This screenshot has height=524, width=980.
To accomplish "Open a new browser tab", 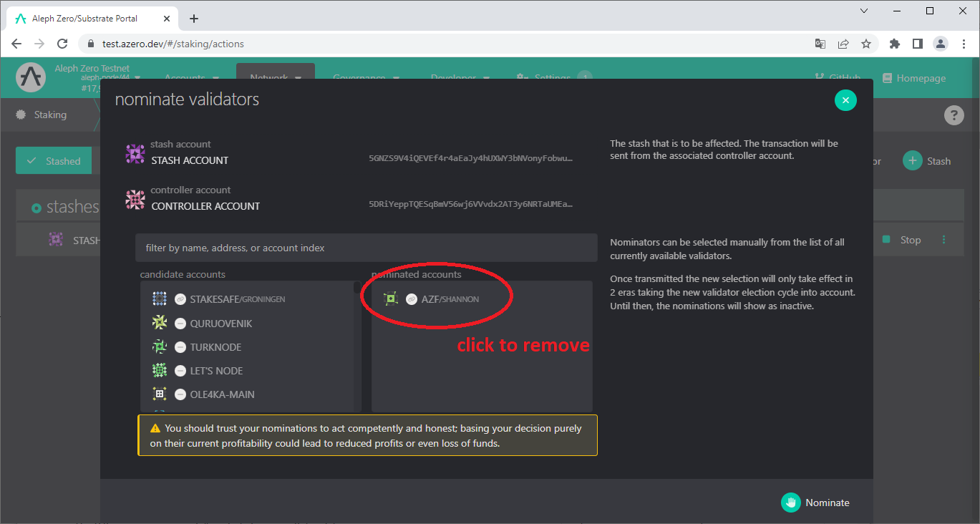I will [x=193, y=19].
